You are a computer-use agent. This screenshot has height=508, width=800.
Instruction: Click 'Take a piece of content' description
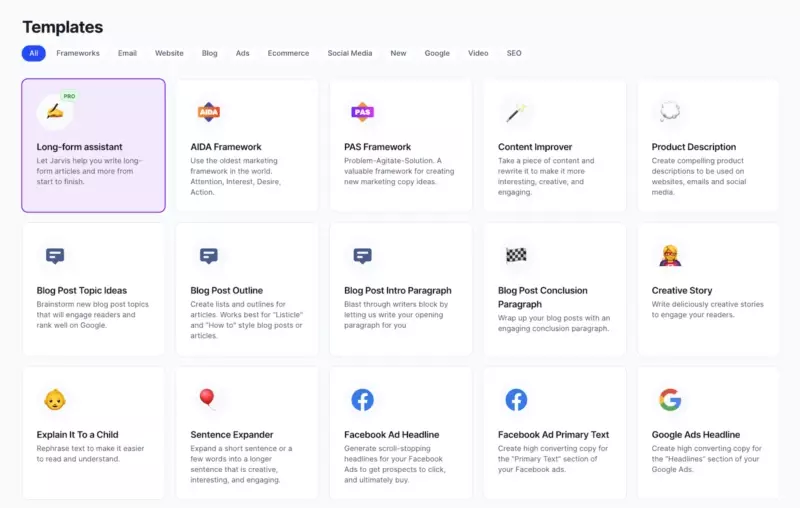pos(546,176)
